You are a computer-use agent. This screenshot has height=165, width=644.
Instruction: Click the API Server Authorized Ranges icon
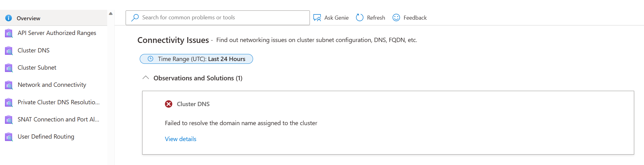click(x=9, y=33)
